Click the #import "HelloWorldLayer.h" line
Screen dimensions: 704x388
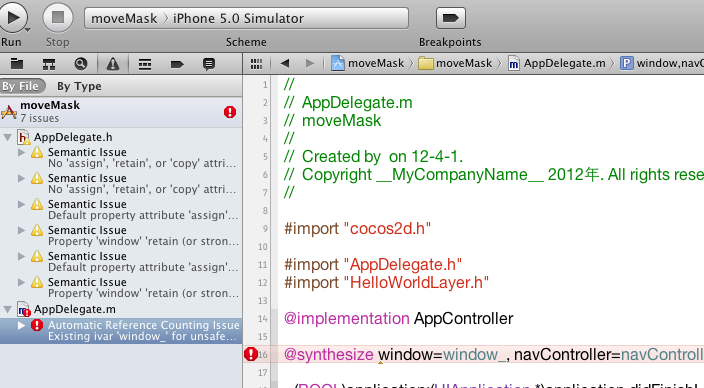coord(386,282)
